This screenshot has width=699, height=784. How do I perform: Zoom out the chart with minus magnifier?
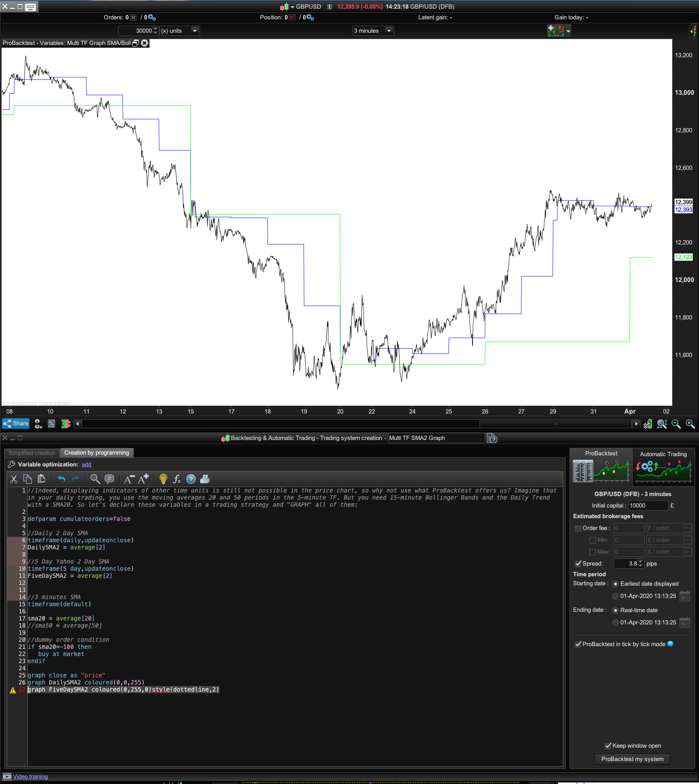(x=677, y=424)
